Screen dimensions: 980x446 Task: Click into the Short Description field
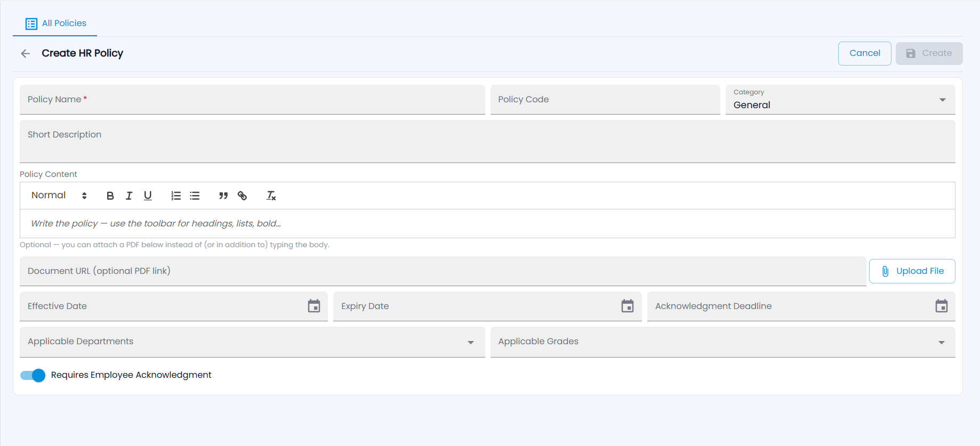coord(487,141)
